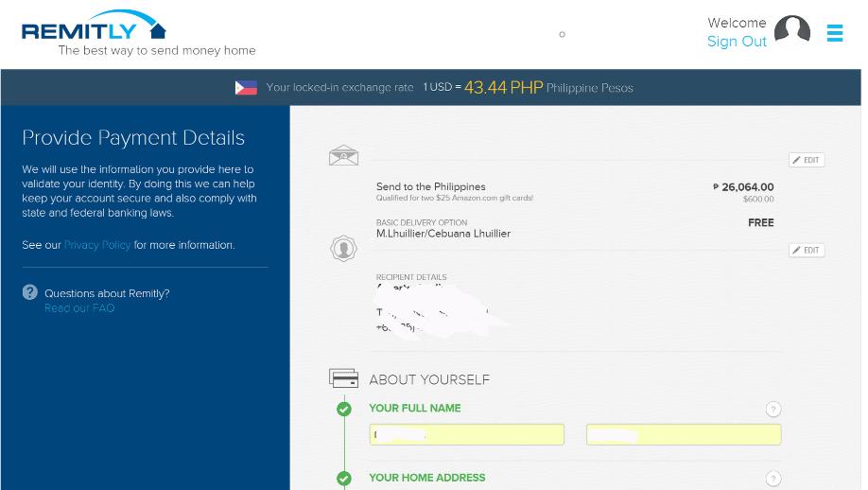Focus the first name input field
The width and height of the screenshot is (868, 490).
467,434
